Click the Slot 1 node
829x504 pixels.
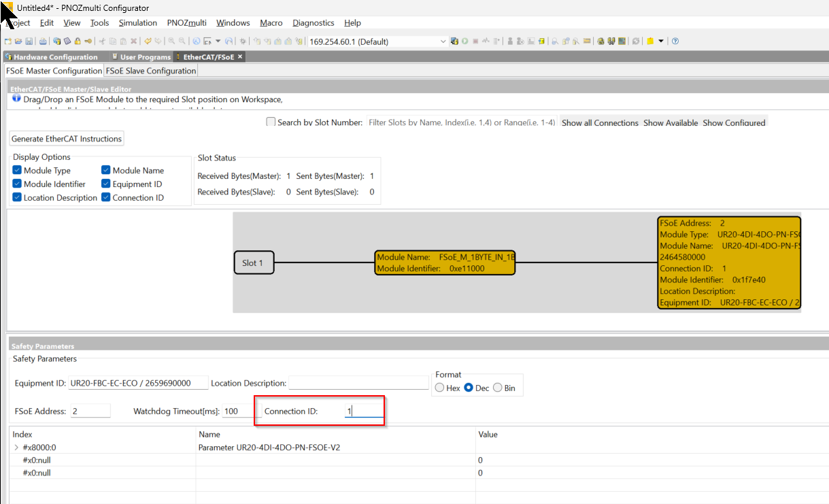(254, 263)
